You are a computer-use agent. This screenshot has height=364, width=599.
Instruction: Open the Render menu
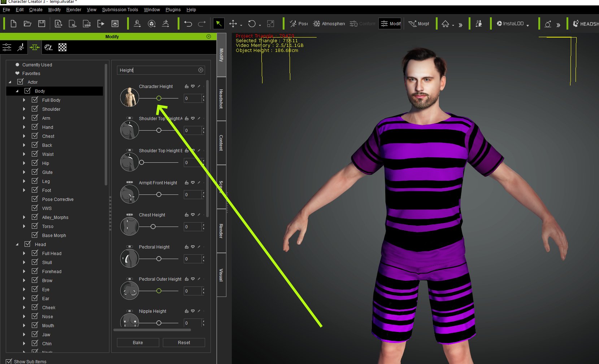pyautogui.click(x=74, y=10)
